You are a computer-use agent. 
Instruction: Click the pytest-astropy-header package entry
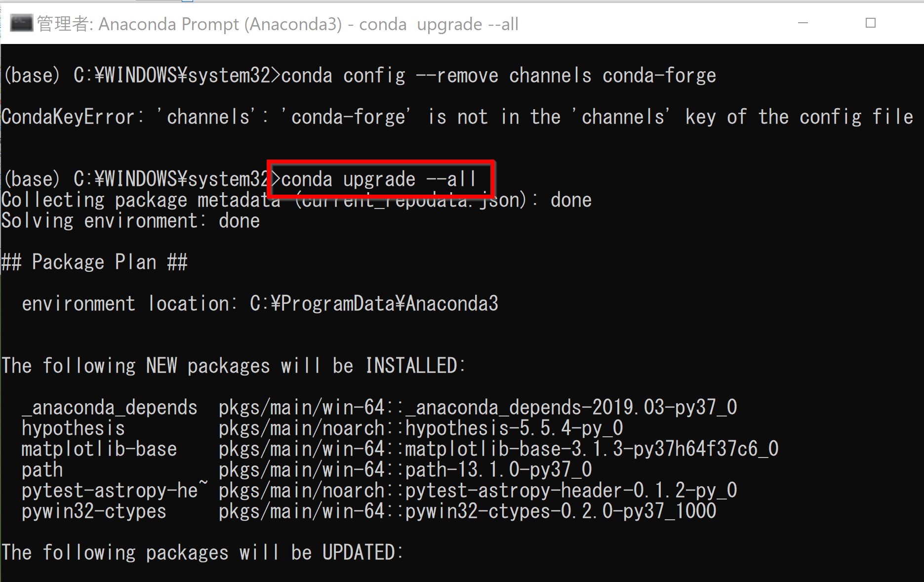pos(571,491)
